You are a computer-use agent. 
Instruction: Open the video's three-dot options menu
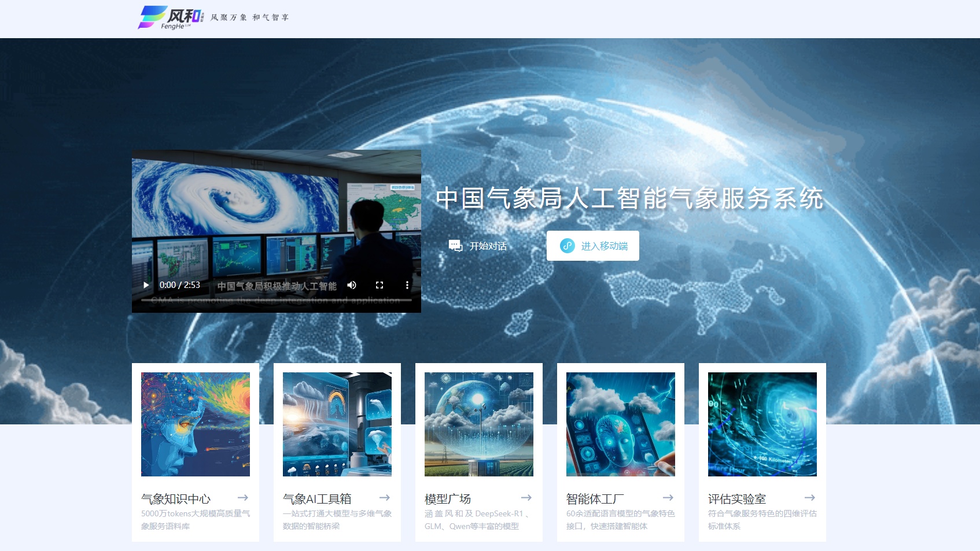[x=407, y=284]
